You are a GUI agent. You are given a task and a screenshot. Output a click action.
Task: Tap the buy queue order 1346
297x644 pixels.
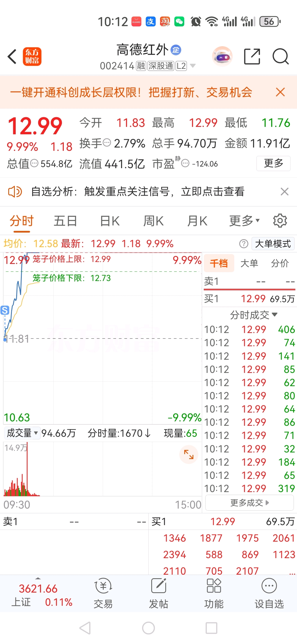pos(175,538)
